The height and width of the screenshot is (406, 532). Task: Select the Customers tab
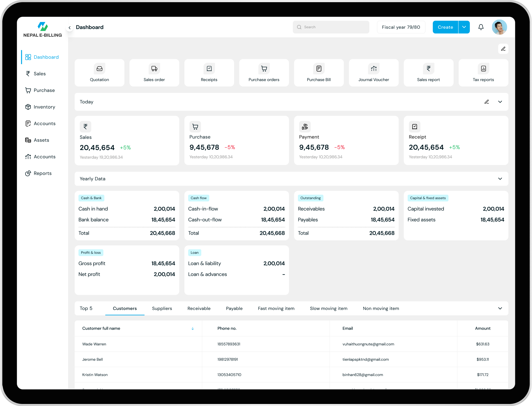(125, 308)
